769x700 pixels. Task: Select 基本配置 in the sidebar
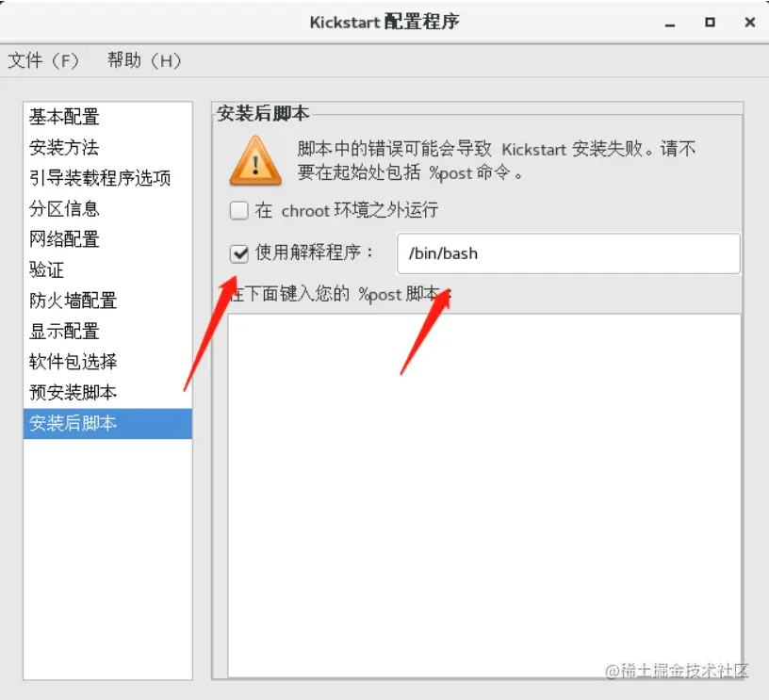[107, 117]
